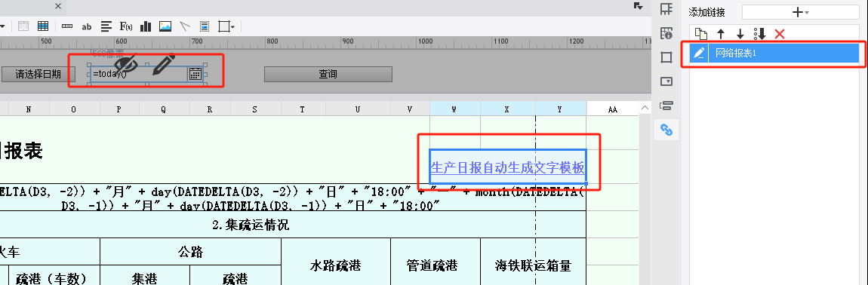Insert image using the picture icon
The height and width of the screenshot is (285, 868).
coord(165,26)
